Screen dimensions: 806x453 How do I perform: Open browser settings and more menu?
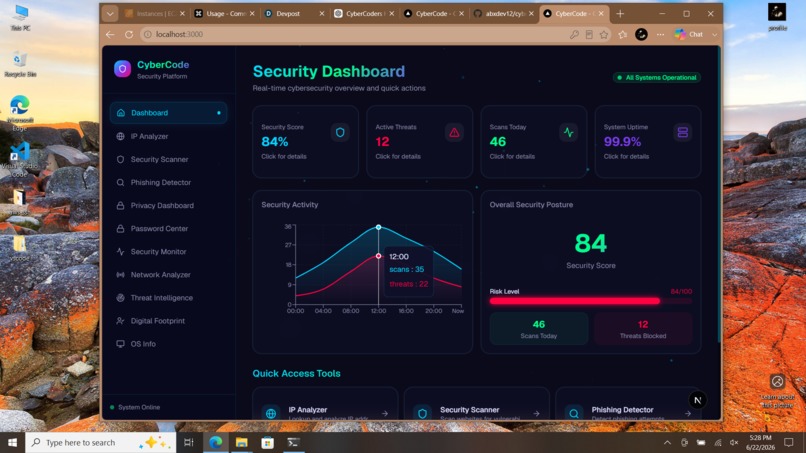tap(661, 34)
